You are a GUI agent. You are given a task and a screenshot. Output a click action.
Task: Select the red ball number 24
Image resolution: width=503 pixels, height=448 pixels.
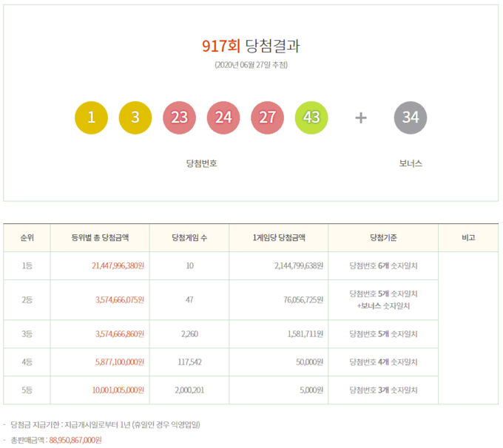[223, 118]
